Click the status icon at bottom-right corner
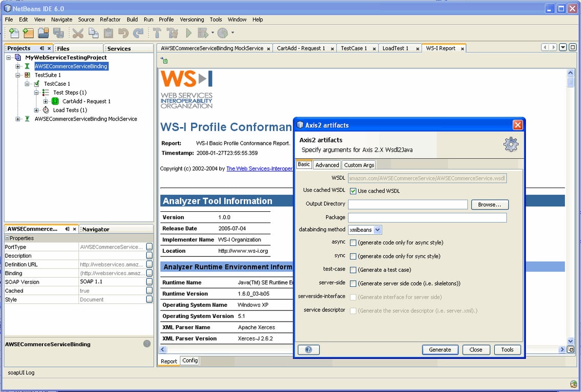This screenshot has height=392, width=581. (x=573, y=384)
